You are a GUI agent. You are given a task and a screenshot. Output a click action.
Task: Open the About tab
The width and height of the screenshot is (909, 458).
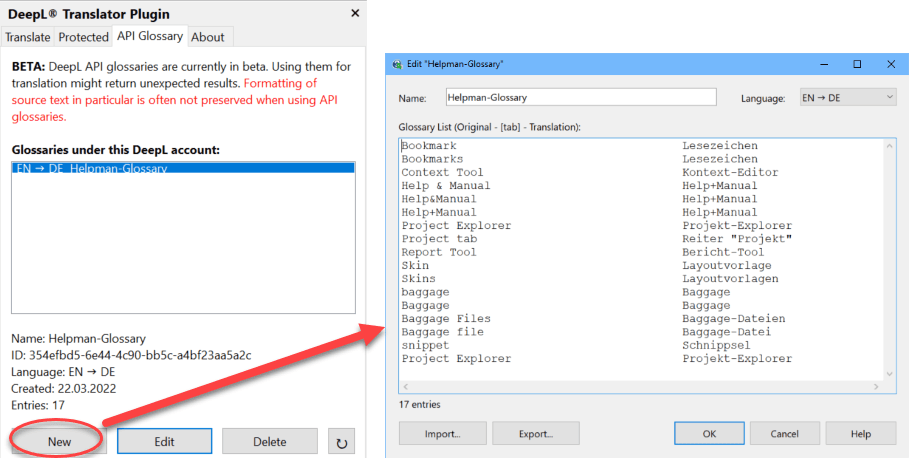click(208, 37)
